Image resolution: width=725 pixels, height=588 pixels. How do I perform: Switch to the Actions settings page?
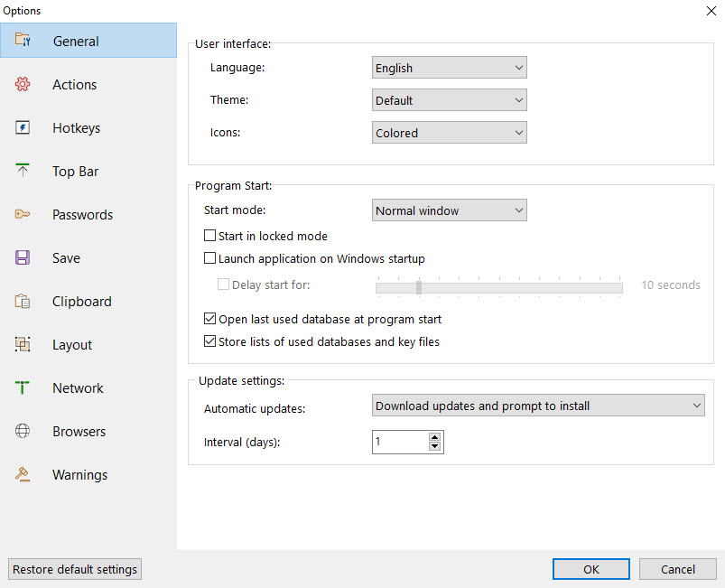[88, 84]
